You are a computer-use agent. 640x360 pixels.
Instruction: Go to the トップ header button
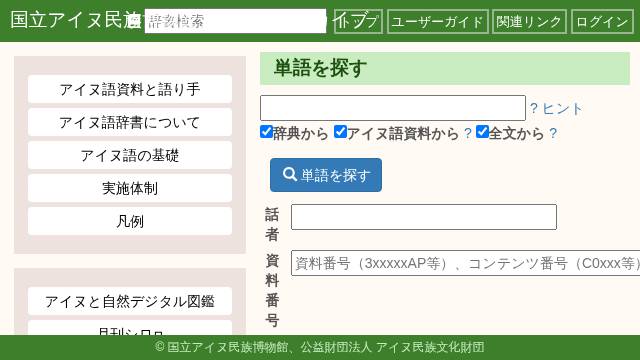(358, 21)
